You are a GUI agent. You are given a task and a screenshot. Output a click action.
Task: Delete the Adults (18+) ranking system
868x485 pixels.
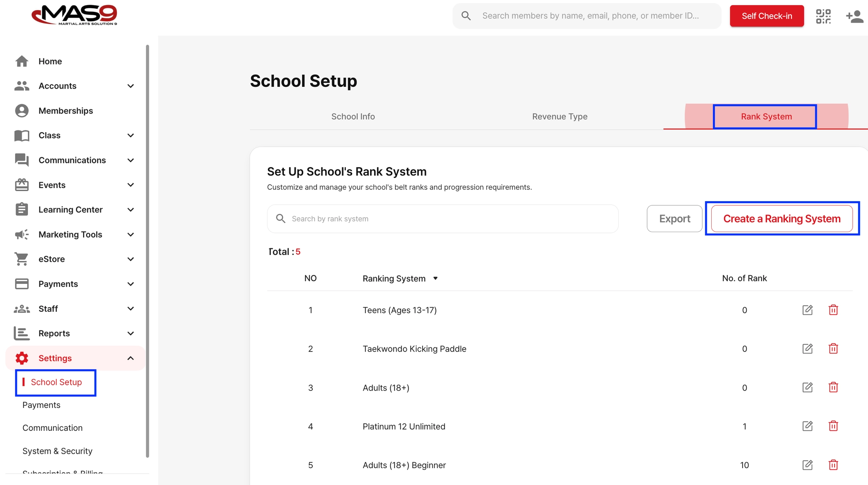coord(833,388)
